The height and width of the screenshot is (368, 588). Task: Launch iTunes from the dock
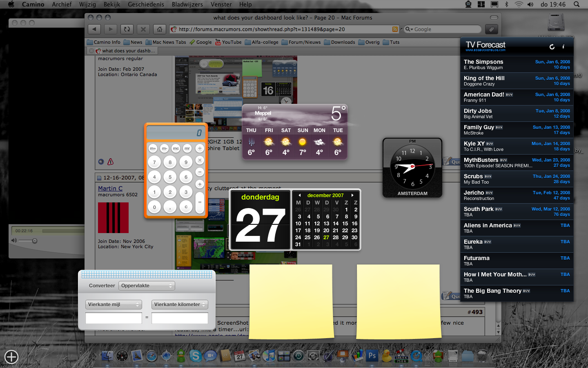coord(269,356)
